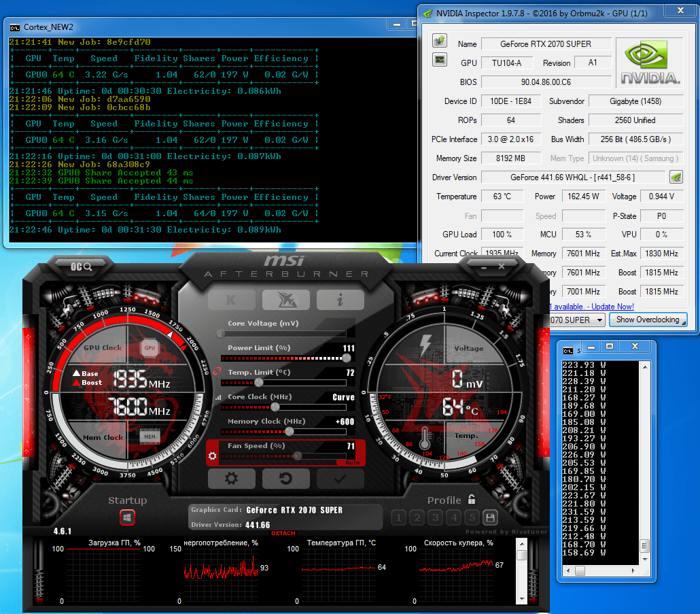
Task: Toggle the profile lock icon
Action: [472, 500]
